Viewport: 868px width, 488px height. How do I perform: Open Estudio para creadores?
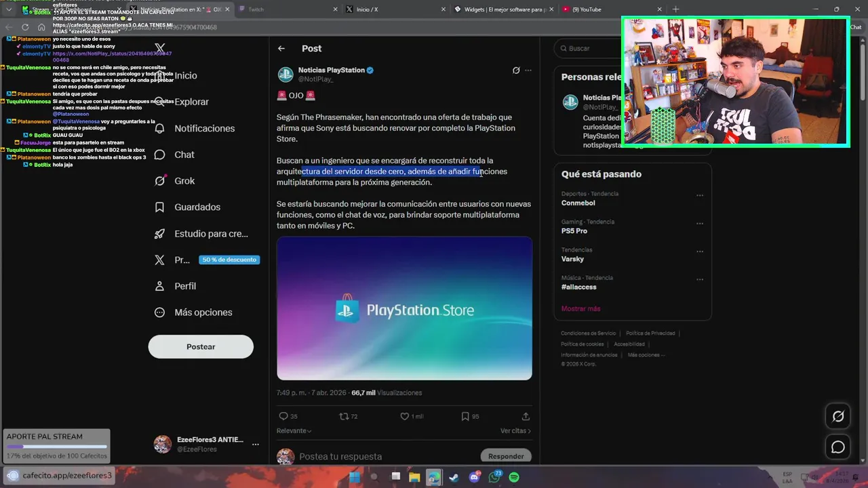[x=202, y=234]
